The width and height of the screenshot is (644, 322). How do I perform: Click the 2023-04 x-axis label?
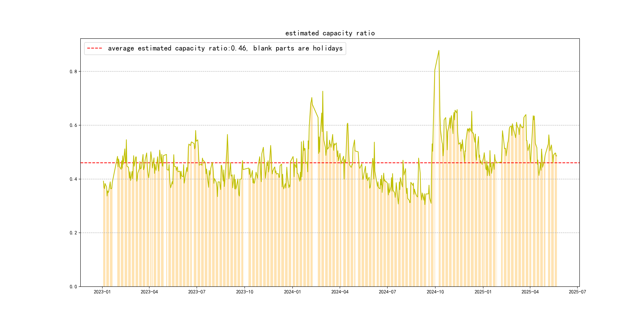pyautogui.click(x=149, y=292)
